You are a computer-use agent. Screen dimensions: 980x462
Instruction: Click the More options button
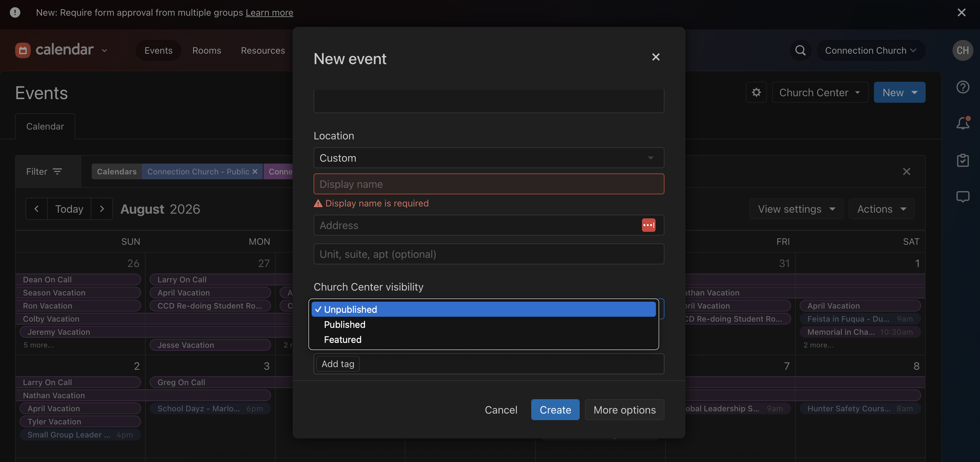624,409
